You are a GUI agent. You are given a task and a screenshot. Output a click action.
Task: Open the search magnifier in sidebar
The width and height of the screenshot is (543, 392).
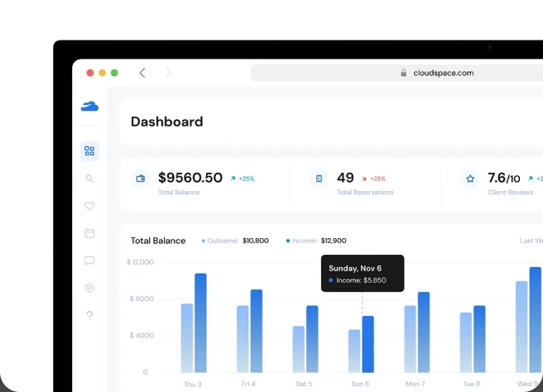click(x=89, y=179)
